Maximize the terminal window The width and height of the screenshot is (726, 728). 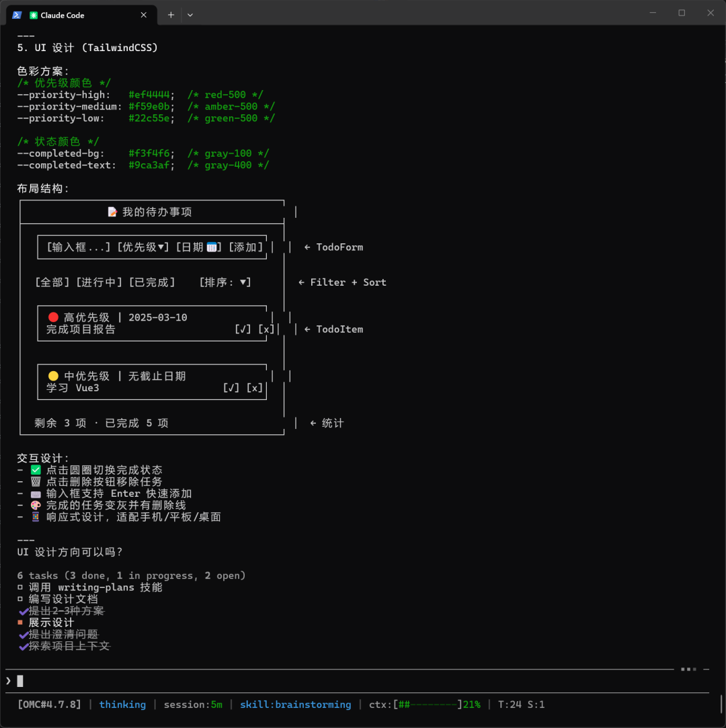tap(682, 13)
